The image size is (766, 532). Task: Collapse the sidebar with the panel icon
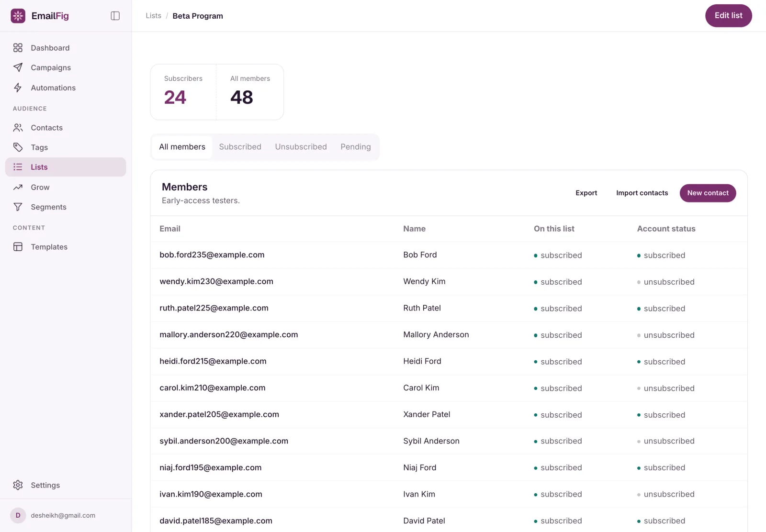pos(115,16)
